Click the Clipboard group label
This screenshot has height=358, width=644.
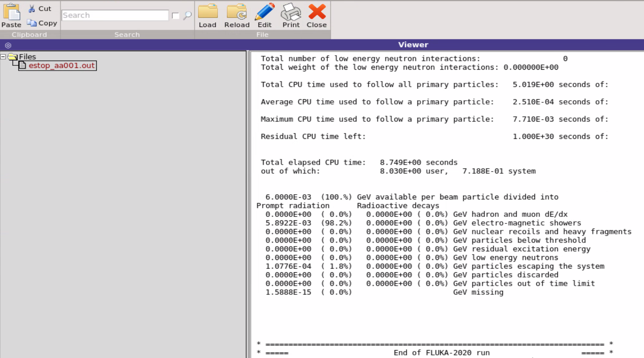click(29, 34)
